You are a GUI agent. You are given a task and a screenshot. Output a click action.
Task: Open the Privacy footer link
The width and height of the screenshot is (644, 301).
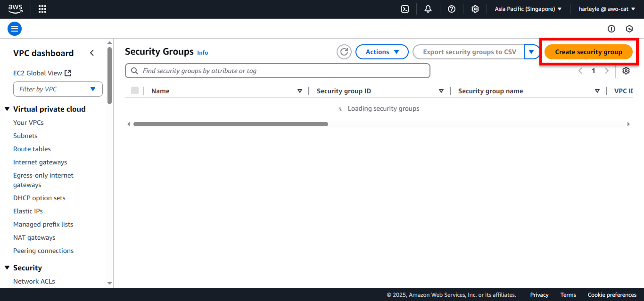point(539,295)
